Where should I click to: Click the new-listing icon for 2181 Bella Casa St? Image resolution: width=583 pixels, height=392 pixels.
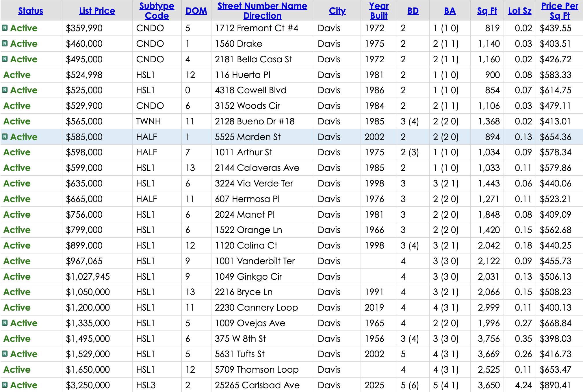(x=5, y=59)
